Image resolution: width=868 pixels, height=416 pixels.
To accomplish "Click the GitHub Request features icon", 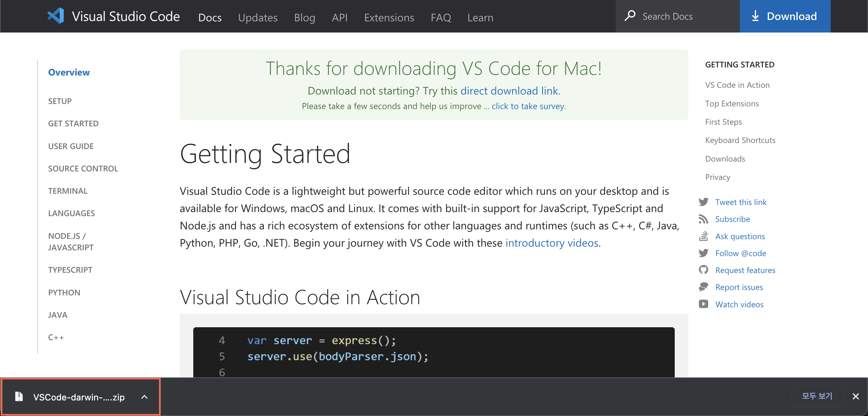I will (704, 270).
